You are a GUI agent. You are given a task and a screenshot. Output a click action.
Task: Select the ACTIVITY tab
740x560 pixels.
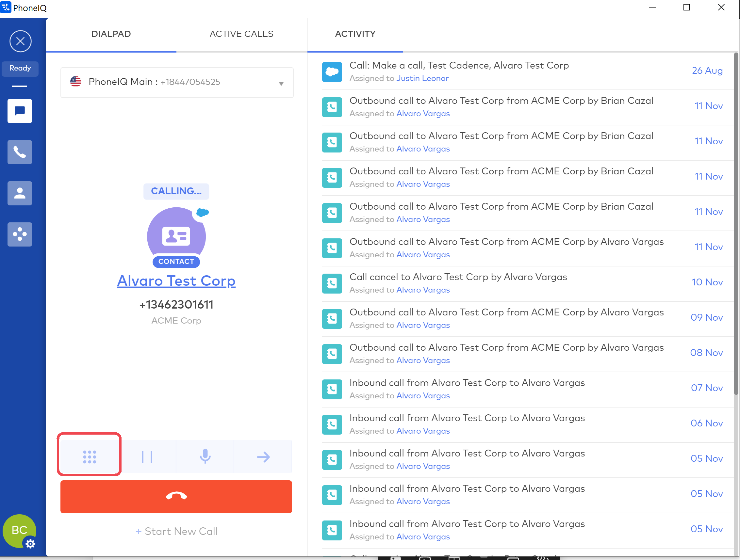click(x=355, y=34)
